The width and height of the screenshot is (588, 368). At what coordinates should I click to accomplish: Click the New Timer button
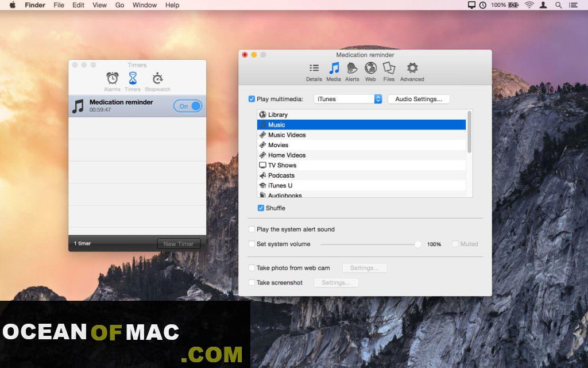(179, 244)
